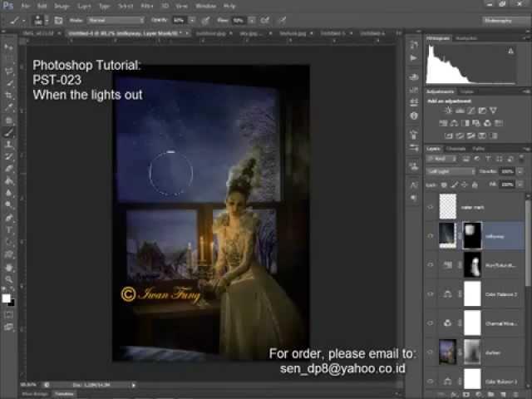Select the Hand tool
Screen dimensions: 532x399
point(8,267)
